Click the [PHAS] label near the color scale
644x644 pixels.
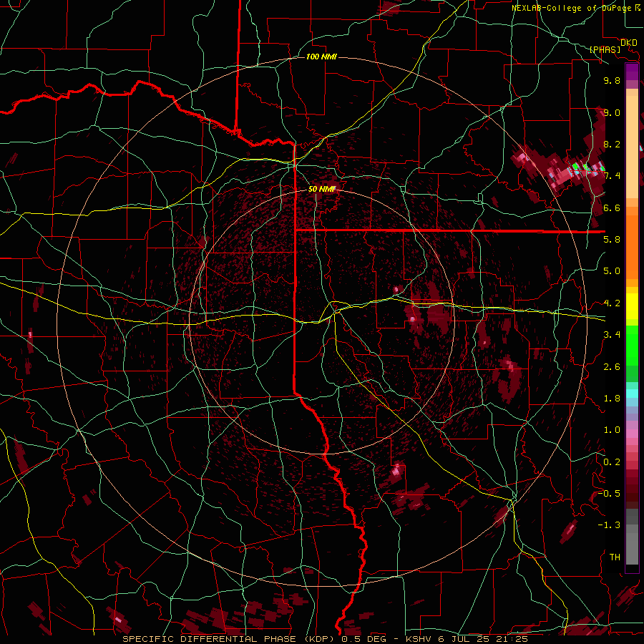605,50
